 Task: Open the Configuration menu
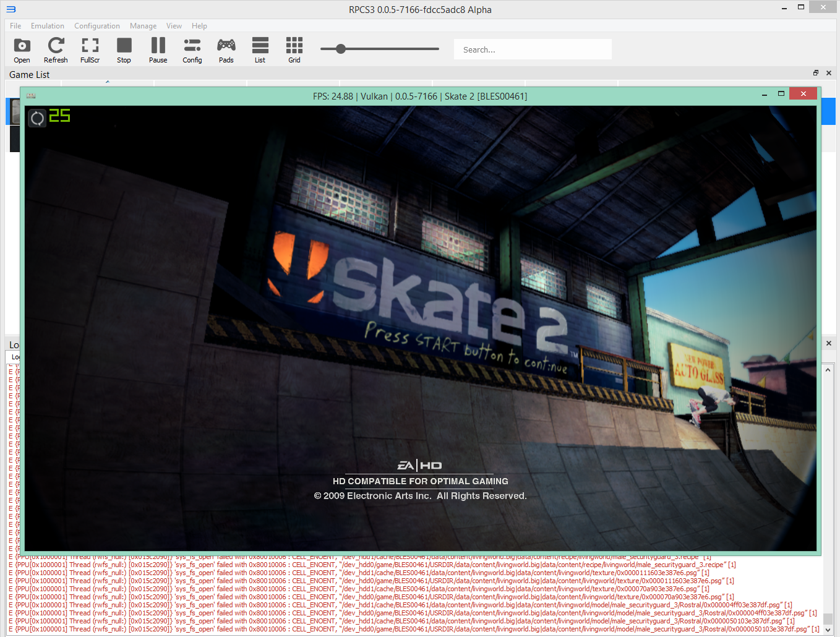(x=97, y=26)
